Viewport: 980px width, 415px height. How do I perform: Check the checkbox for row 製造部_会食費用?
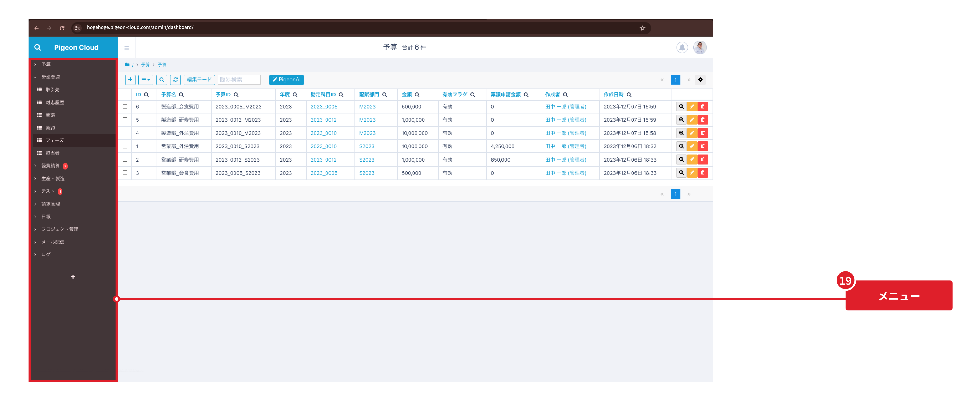125,107
